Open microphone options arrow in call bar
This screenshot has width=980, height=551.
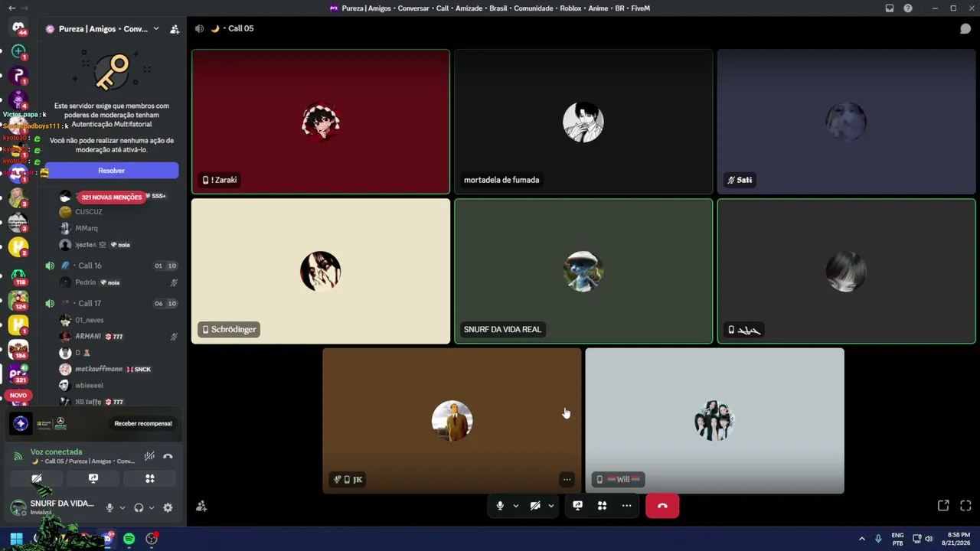coord(515,506)
